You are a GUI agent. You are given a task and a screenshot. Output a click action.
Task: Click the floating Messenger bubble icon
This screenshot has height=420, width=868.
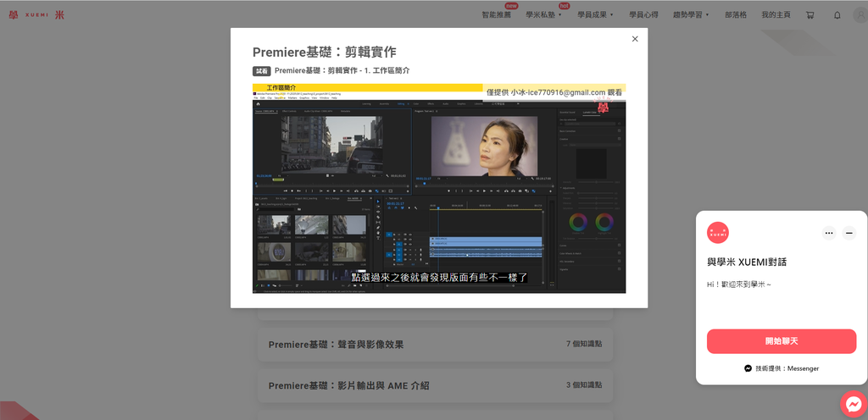click(x=853, y=405)
